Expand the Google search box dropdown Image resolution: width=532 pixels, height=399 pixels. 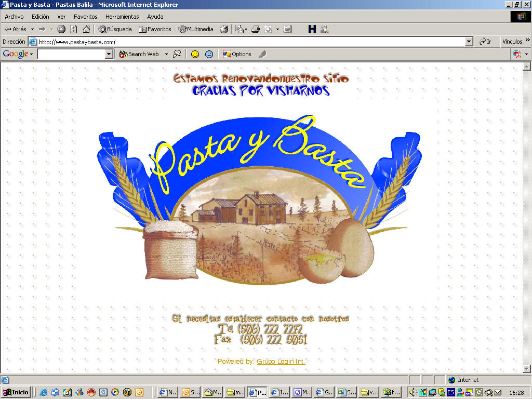click(109, 54)
